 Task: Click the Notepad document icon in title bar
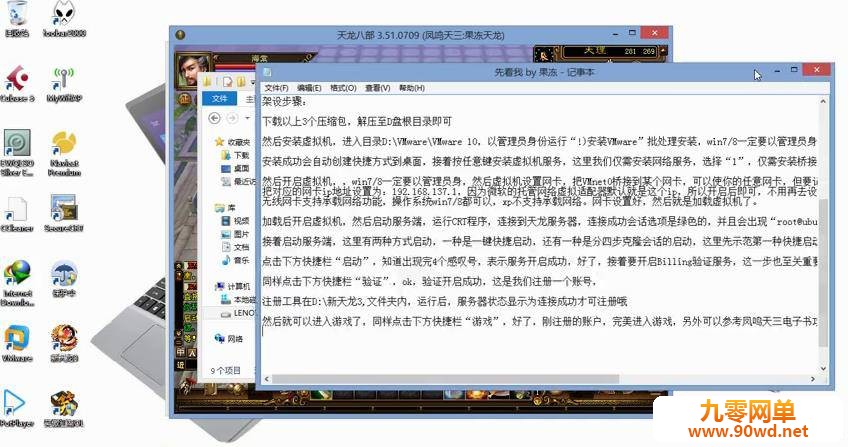coord(267,72)
